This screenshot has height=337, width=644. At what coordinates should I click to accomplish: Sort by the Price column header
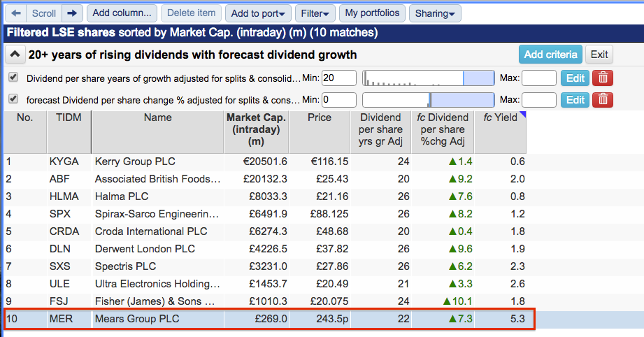320,131
